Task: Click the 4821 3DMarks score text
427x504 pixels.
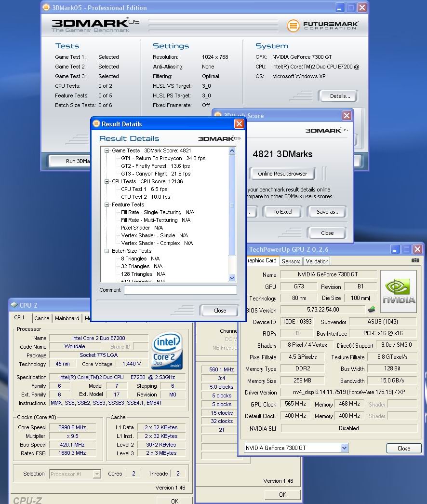Action: 282,154
